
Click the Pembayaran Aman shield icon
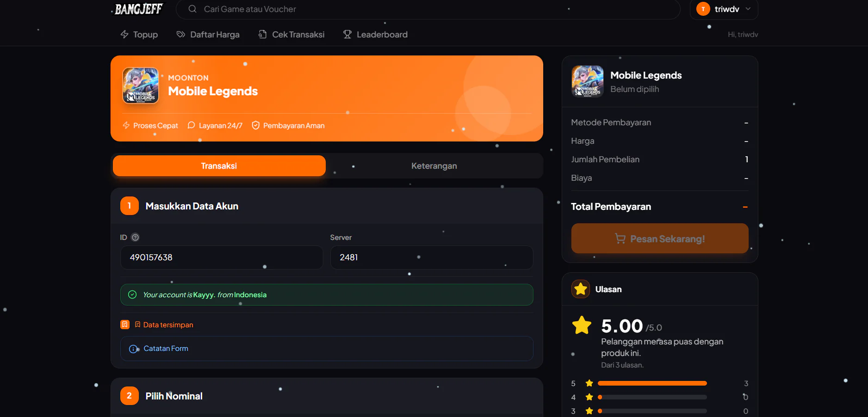click(255, 125)
